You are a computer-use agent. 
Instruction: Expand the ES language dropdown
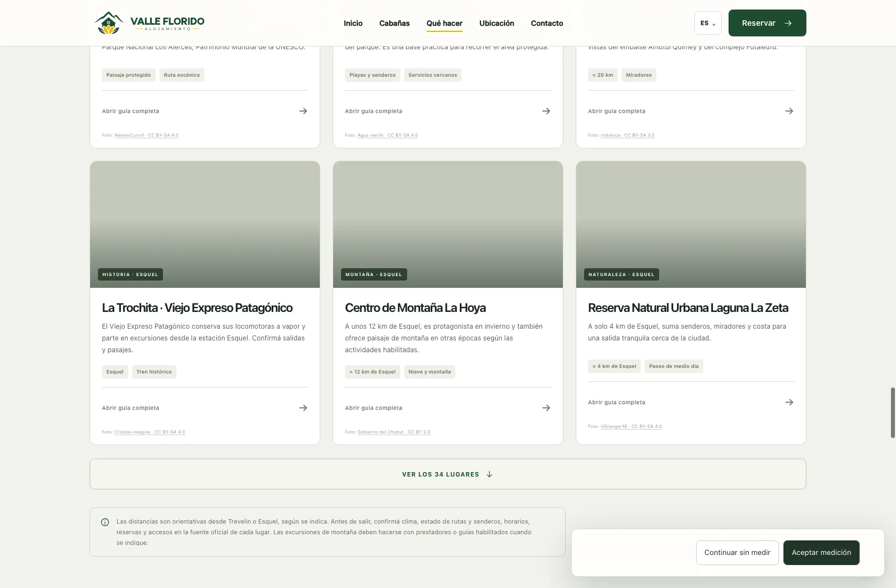click(x=708, y=23)
